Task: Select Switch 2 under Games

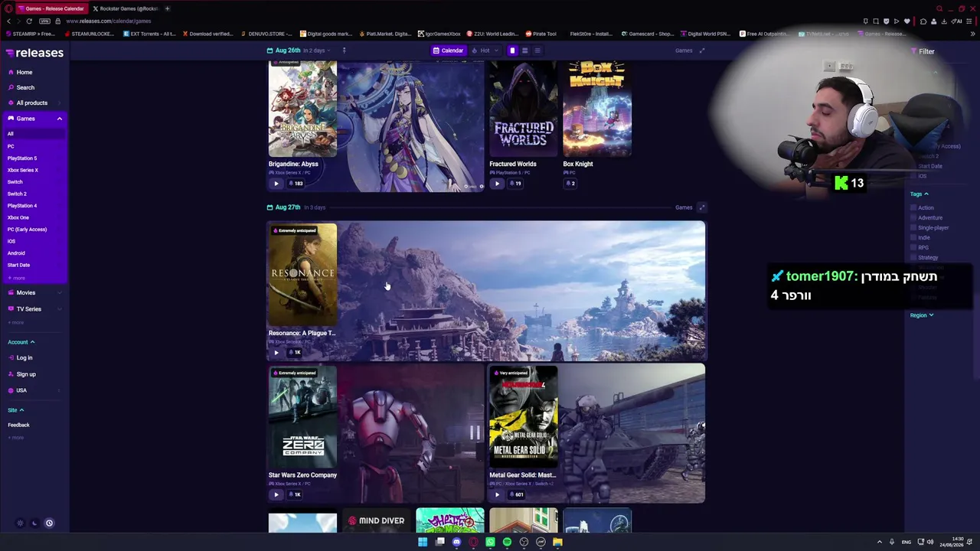Action: [17, 194]
